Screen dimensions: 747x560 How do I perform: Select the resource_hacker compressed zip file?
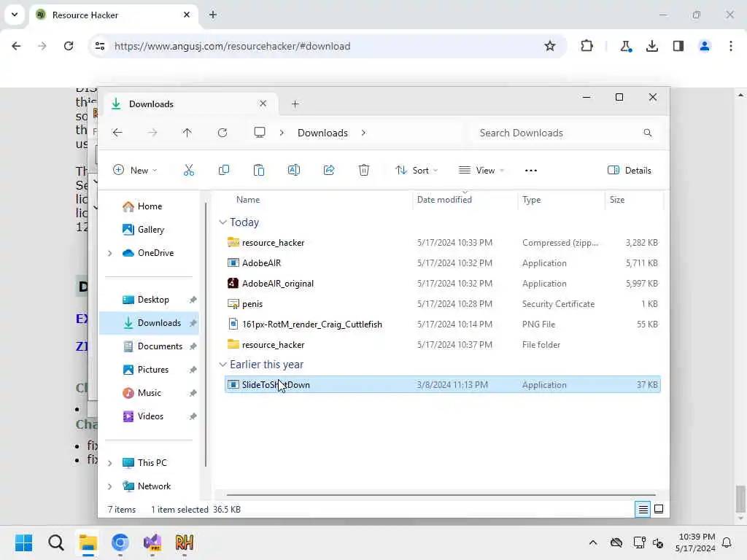(x=442, y=243)
